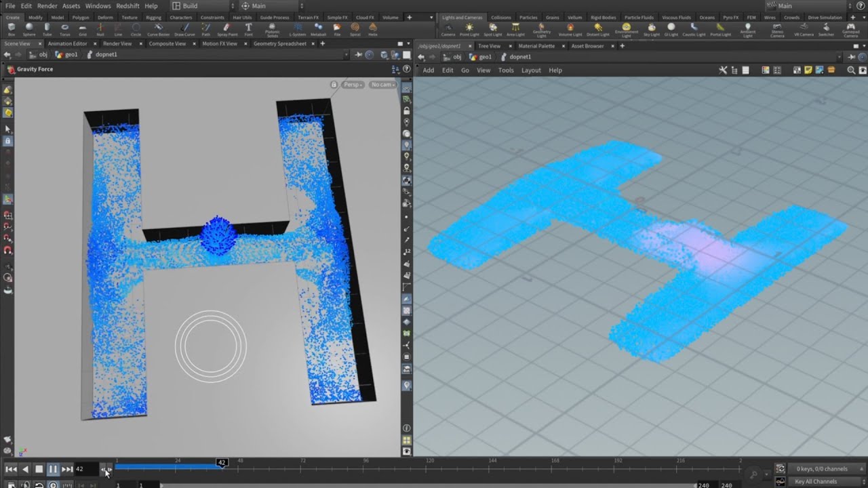Open network editor search magnifier
This screenshot has height=488, width=868.
tap(851, 70)
